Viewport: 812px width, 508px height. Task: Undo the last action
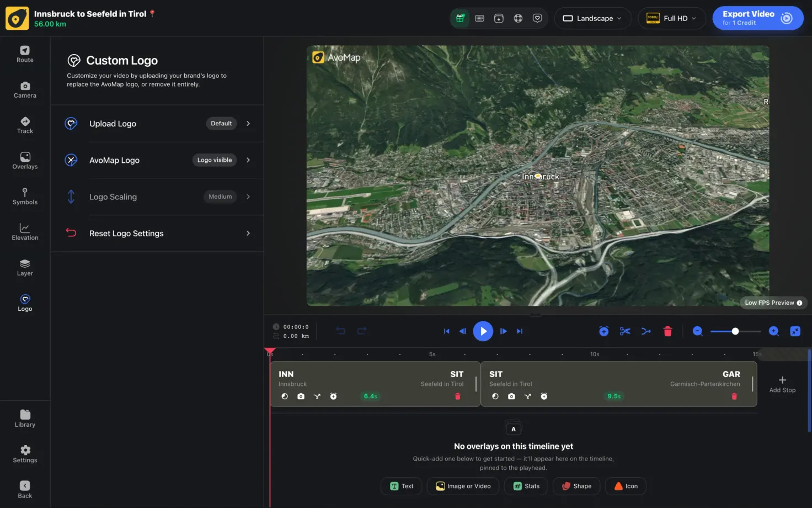pos(340,331)
